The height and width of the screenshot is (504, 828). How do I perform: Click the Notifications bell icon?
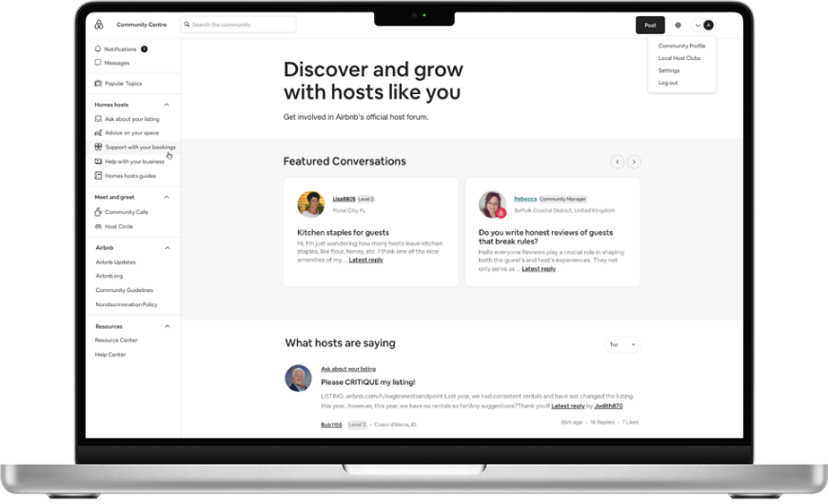click(98, 48)
